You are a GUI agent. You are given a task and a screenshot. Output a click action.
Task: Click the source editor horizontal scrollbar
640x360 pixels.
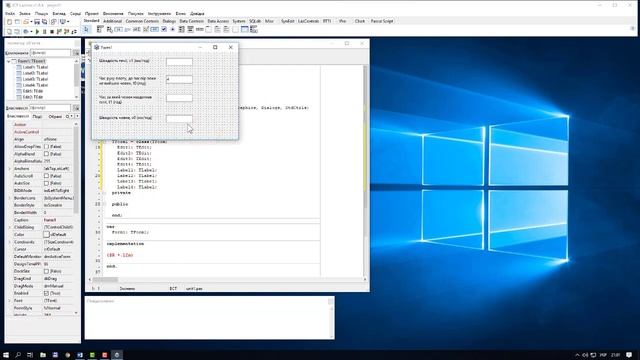227,280
